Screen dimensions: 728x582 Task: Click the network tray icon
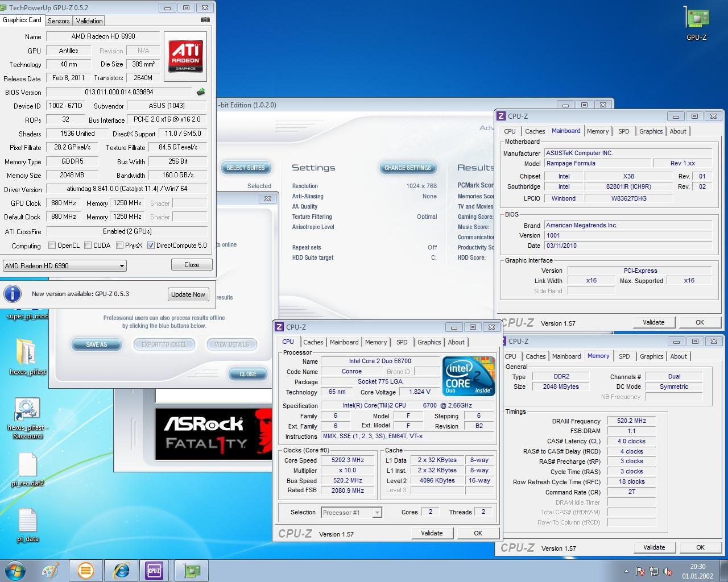click(x=654, y=571)
